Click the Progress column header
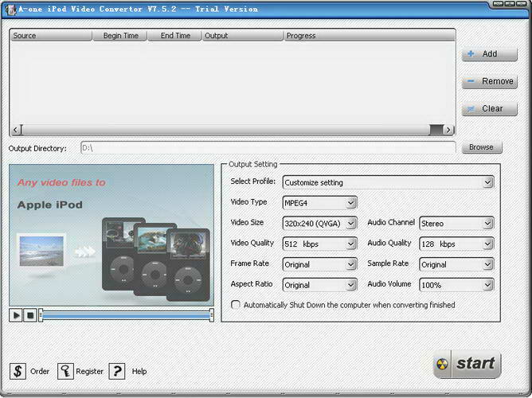This screenshot has width=532, height=398. pyautogui.click(x=370, y=36)
